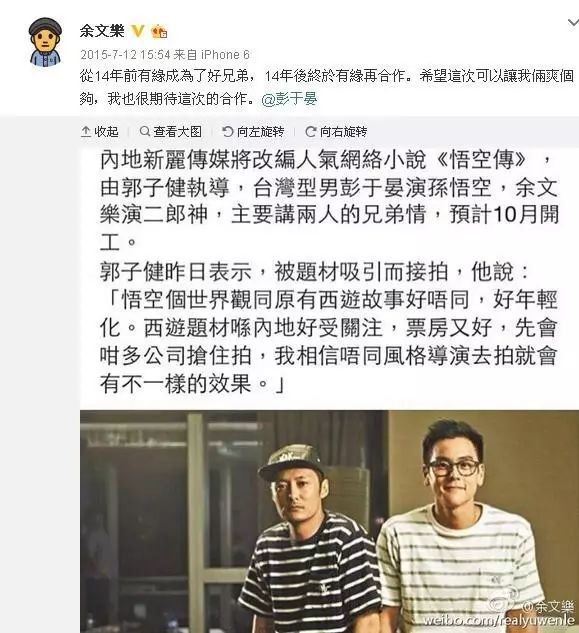Screen dimensions: 579x633
Task: Click the 余文樂 username link
Action: click(x=102, y=31)
